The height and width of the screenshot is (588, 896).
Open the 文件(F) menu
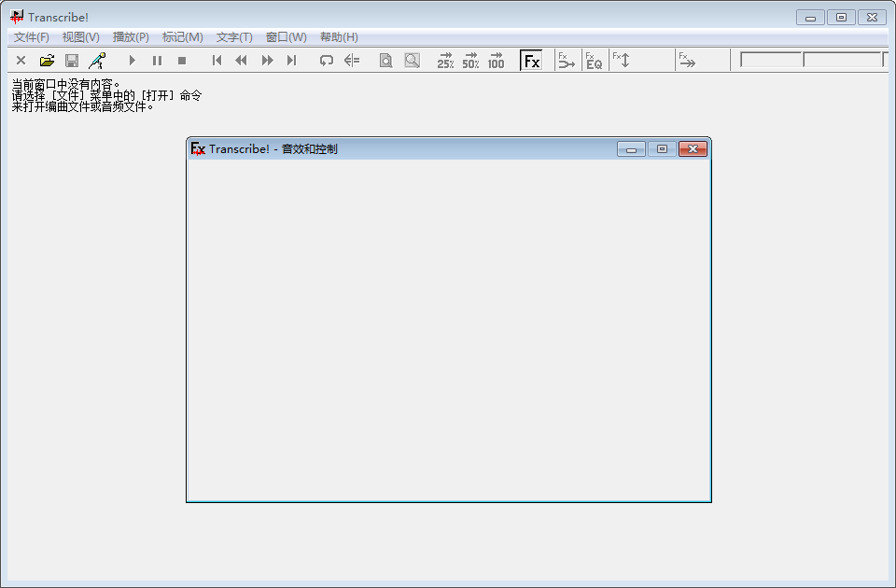[x=32, y=37]
